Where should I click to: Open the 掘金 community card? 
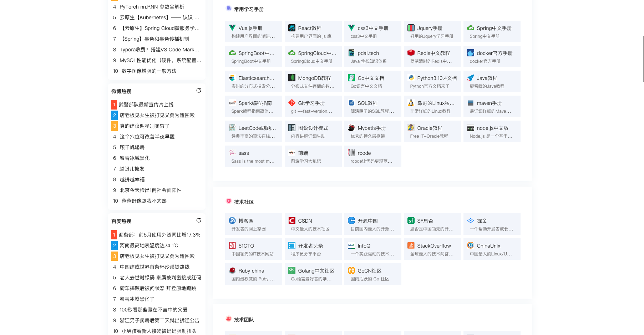click(x=492, y=224)
